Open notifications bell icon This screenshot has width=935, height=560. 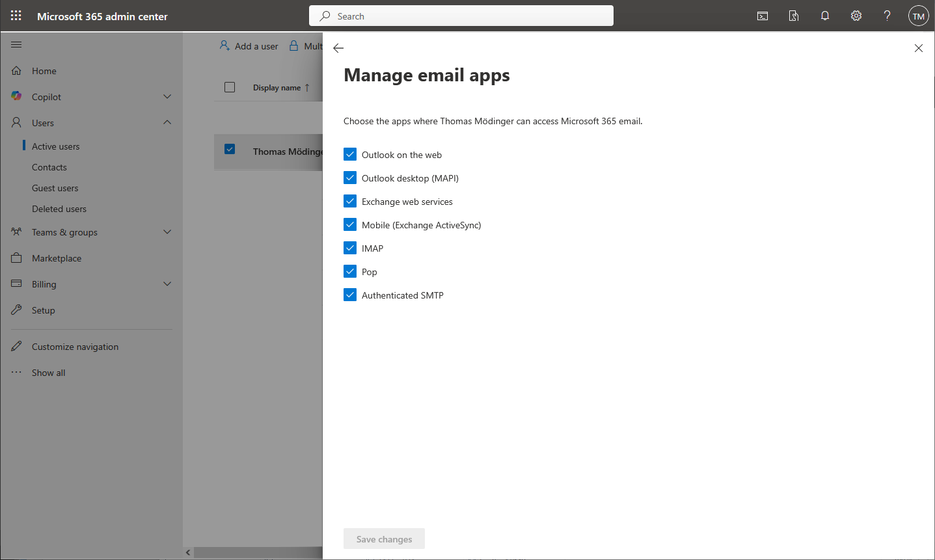tap(825, 16)
